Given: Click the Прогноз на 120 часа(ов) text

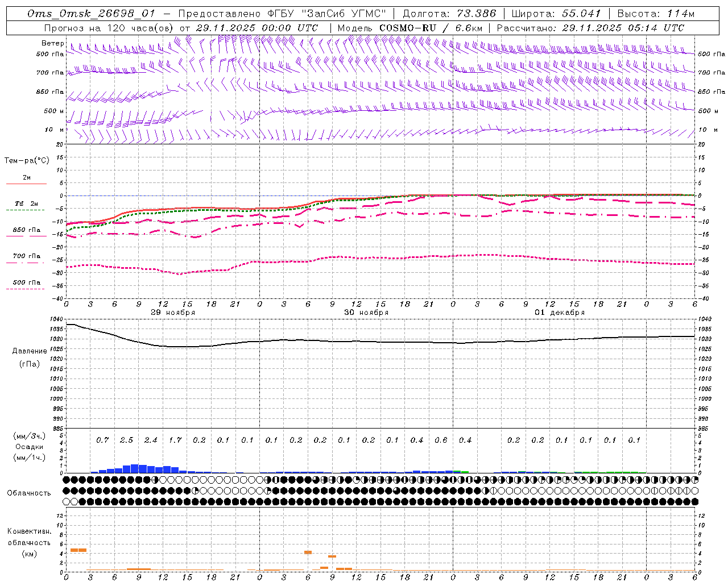Looking at the screenshot, I should point(109,28).
